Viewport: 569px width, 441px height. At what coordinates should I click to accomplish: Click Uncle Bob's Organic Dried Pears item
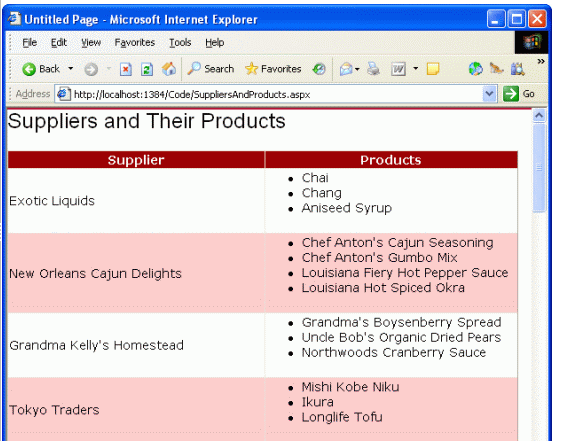click(x=401, y=338)
